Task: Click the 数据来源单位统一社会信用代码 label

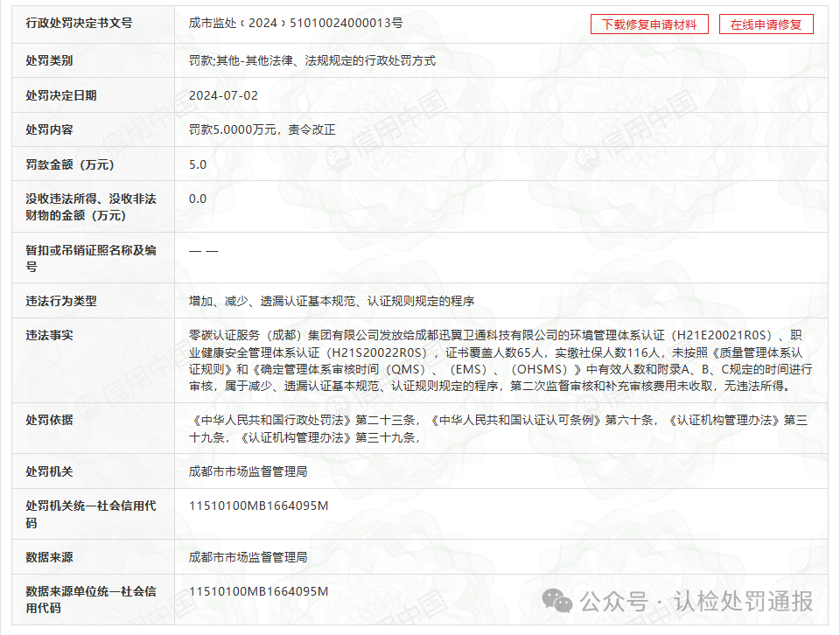Action: (91, 600)
